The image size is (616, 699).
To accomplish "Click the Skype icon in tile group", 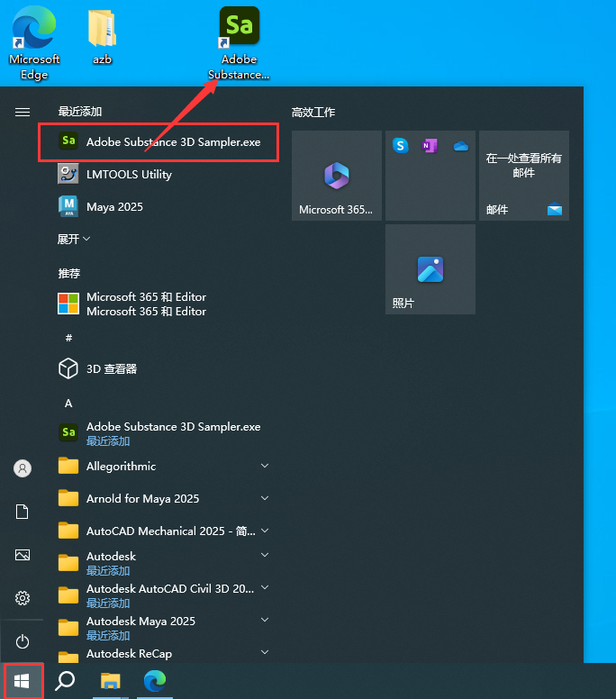I will coord(401,146).
